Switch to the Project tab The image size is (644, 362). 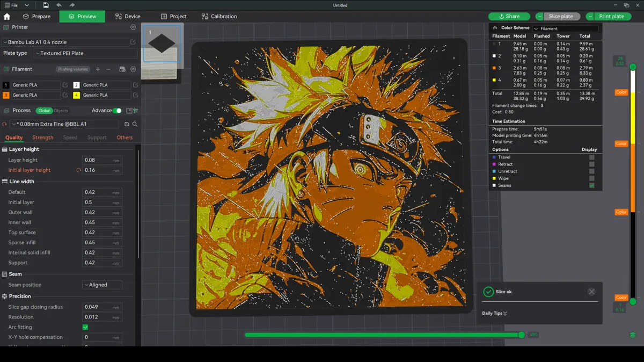click(173, 17)
